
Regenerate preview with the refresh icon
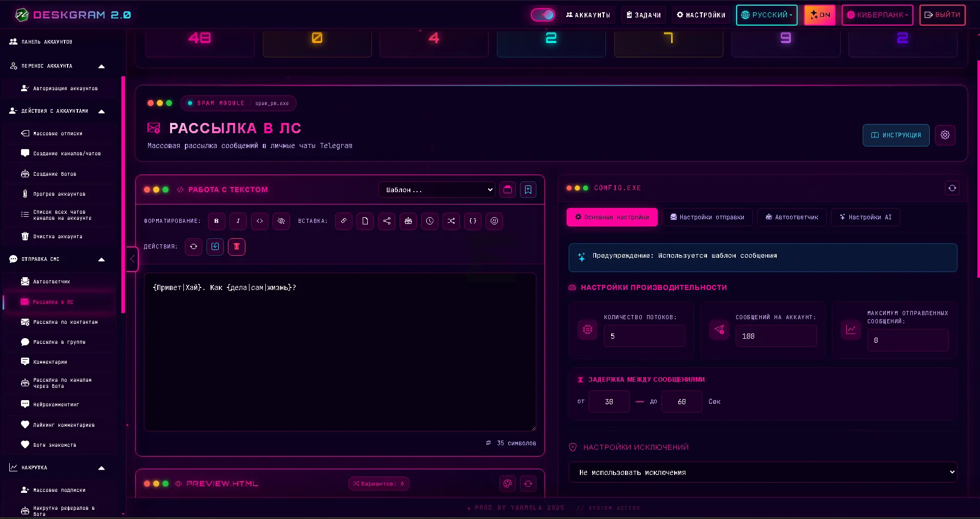528,483
